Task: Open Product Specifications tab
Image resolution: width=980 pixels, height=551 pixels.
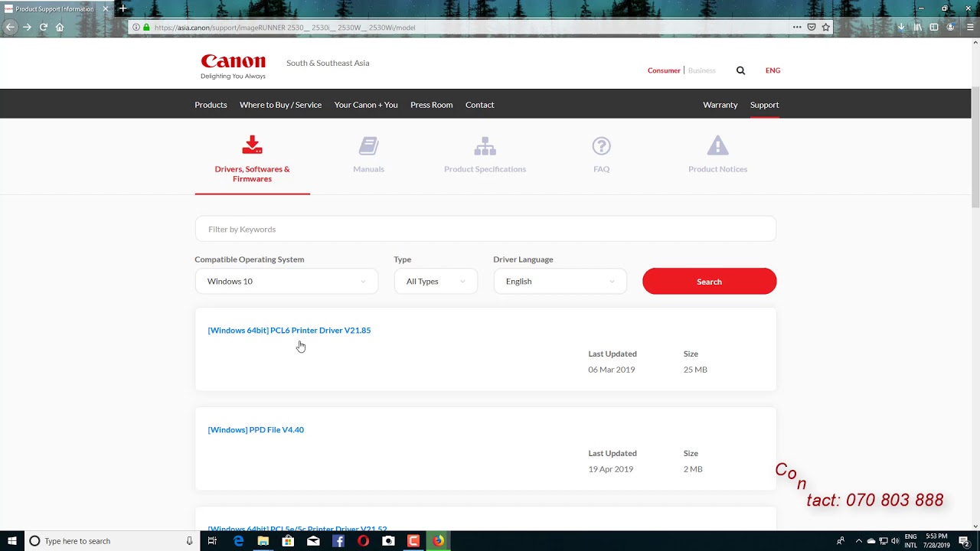Action: click(x=485, y=155)
